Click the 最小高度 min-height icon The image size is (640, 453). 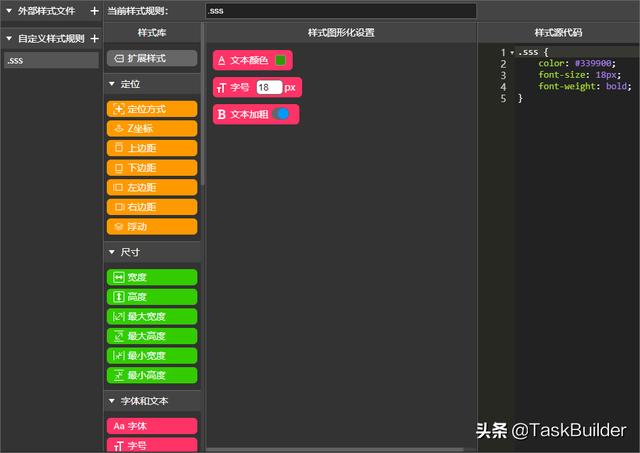[x=118, y=375]
